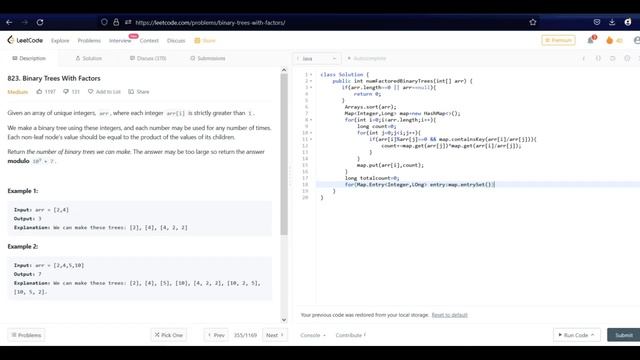Click the Contribute link
Screen dimensions: 640x360
[x=351, y=335]
